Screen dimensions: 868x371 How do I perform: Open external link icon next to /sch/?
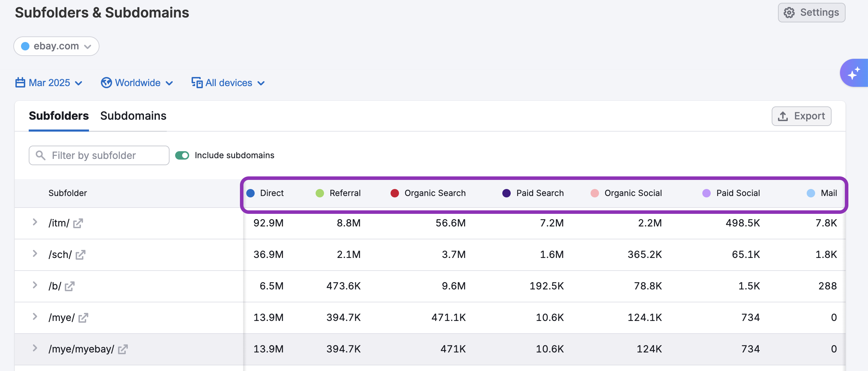pyautogui.click(x=80, y=255)
